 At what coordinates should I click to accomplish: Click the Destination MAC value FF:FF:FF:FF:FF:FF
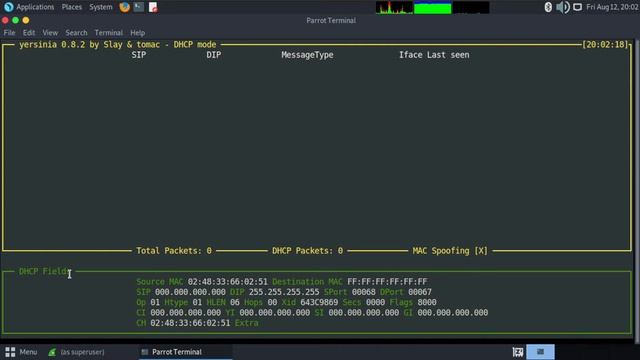click(x=387, y=282)
